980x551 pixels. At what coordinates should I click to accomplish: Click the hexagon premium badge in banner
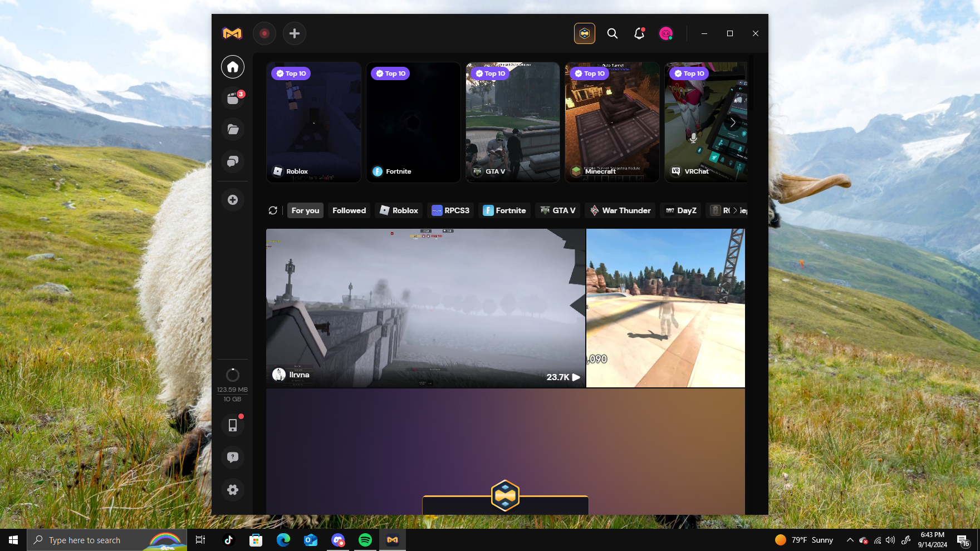tap(505, 495)
